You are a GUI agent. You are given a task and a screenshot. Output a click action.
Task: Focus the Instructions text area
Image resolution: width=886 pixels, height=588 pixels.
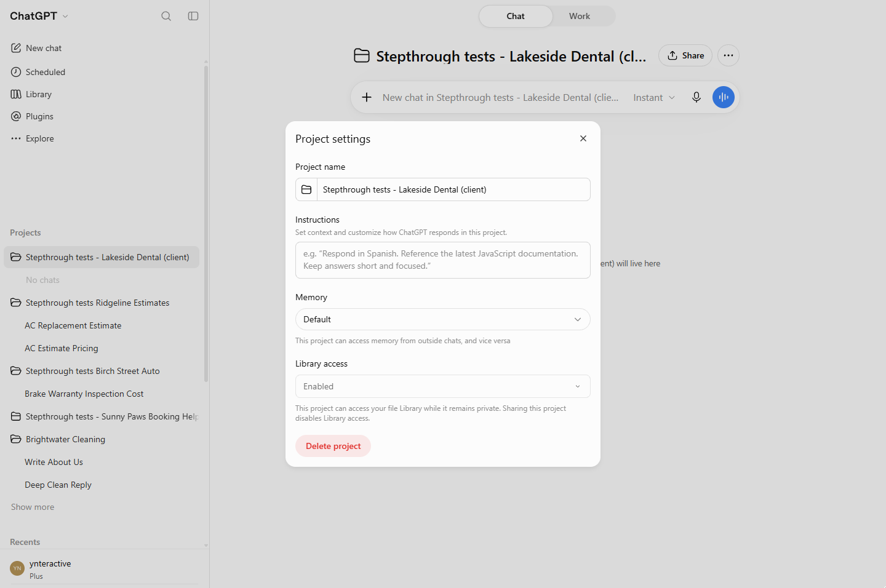click(x=443, y=260)
